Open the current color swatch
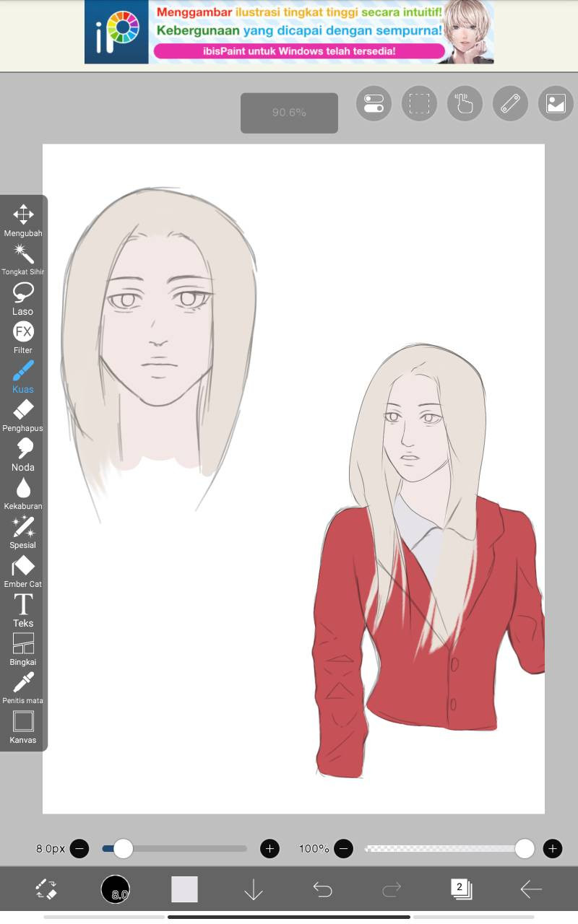The height and width of the screenshot is (924, 578). coord(184,889)
